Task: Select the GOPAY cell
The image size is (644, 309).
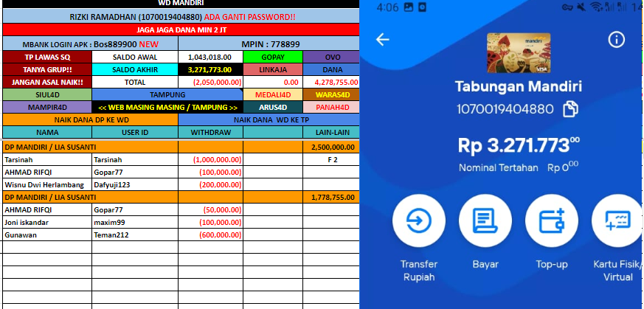Action: (273, 57)
